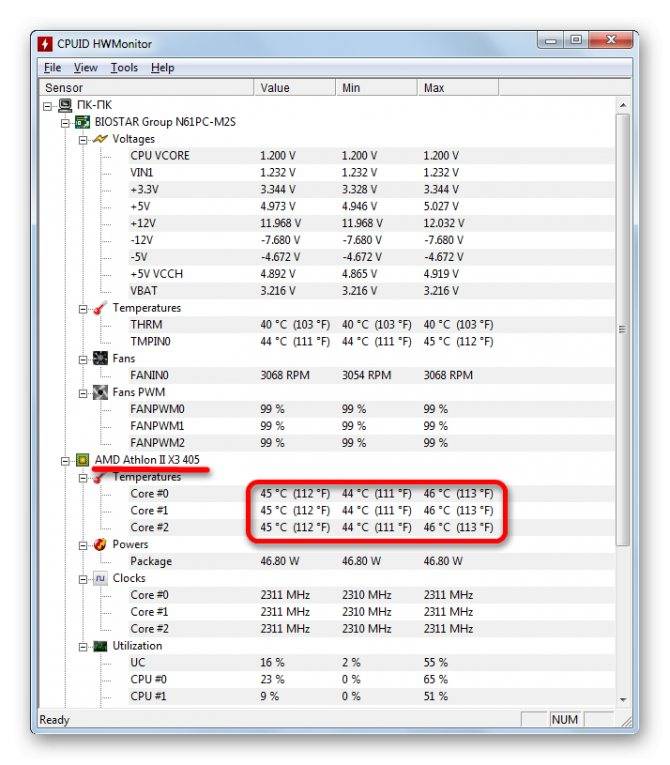The width and height of the screenshot is (670, 765).
Task: Click the scrollbar up arrow
Action: pos(623,105)
